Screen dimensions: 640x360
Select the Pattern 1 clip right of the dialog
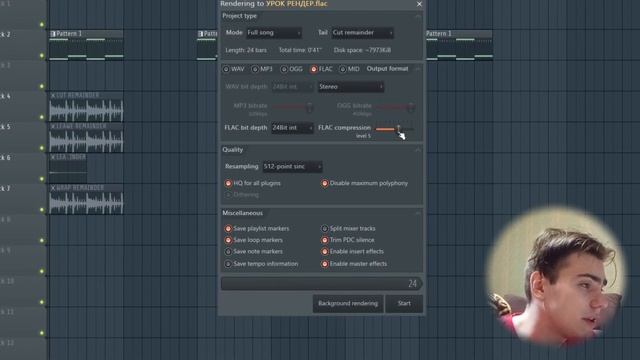click(459, 45)
